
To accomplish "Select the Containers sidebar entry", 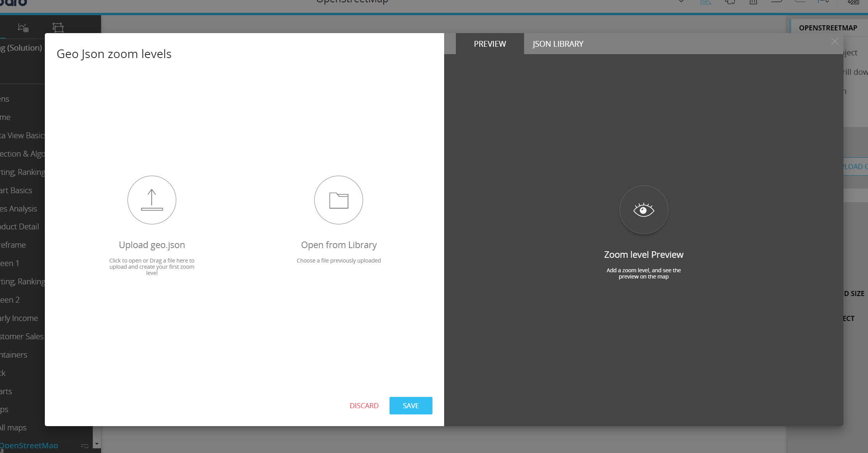I will [14, 355].
